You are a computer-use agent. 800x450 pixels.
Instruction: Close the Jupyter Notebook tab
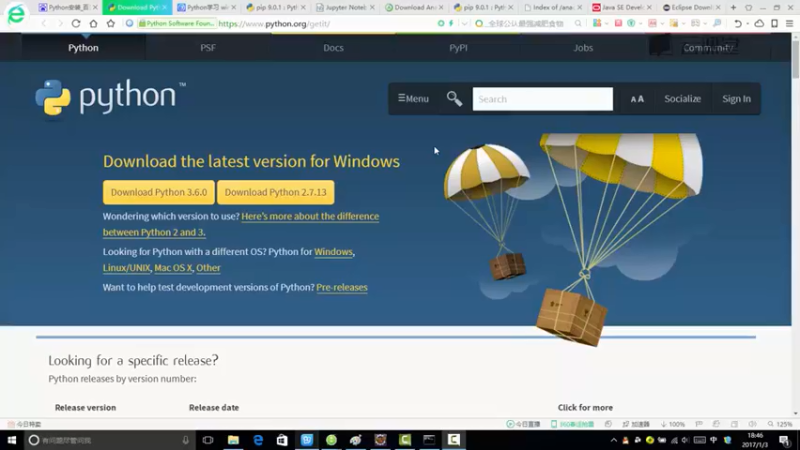pos(372,7)
